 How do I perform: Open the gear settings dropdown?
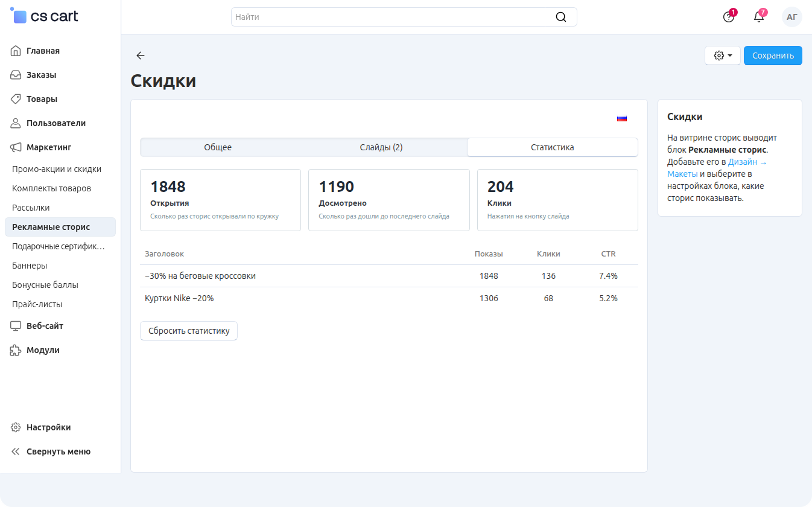[723, 56]
